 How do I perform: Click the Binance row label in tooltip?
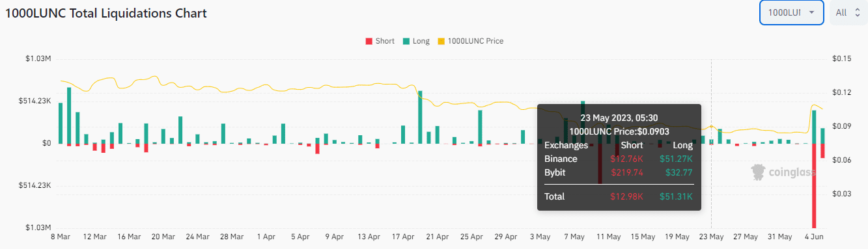click(561, 159)
